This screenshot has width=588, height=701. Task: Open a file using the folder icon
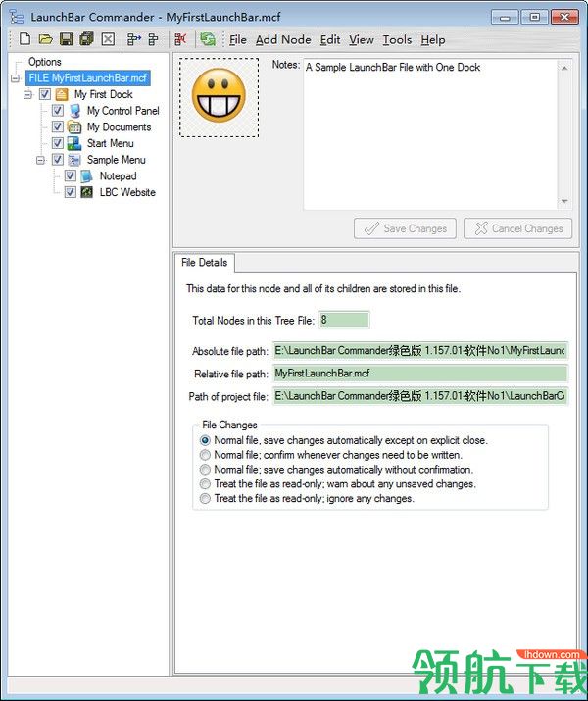click(x=45, y=39)
